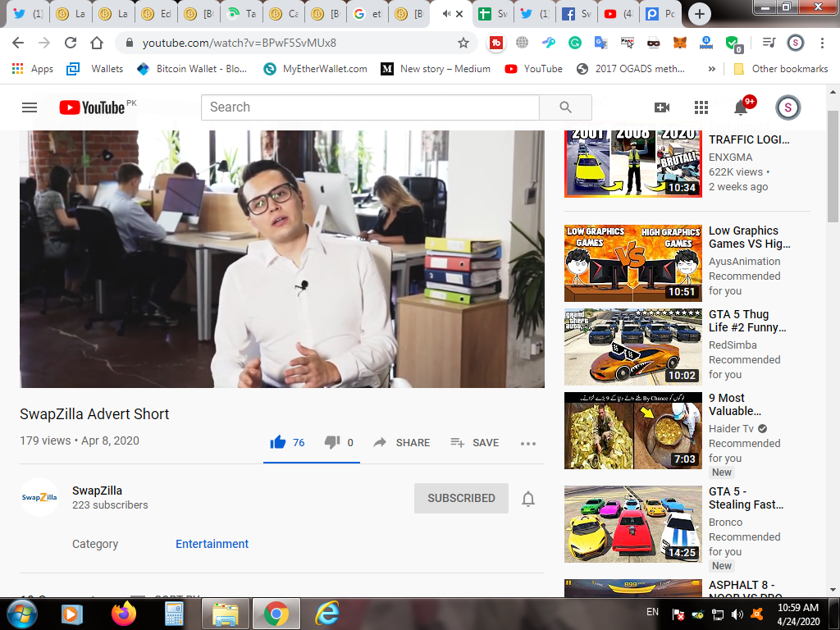Launch Firefox from the taskbar

point(124,614)
